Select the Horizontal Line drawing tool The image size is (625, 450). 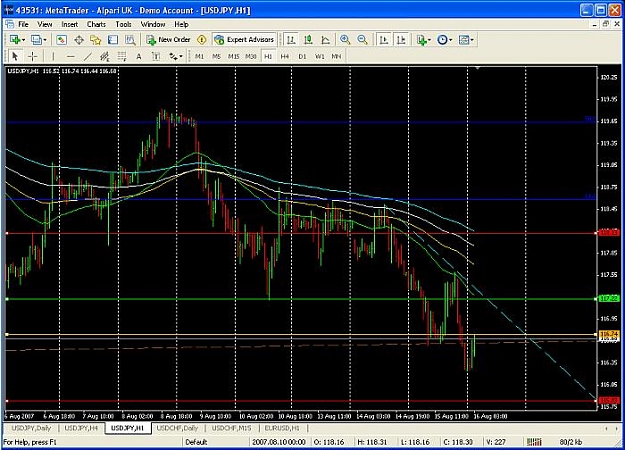(71, 57)
